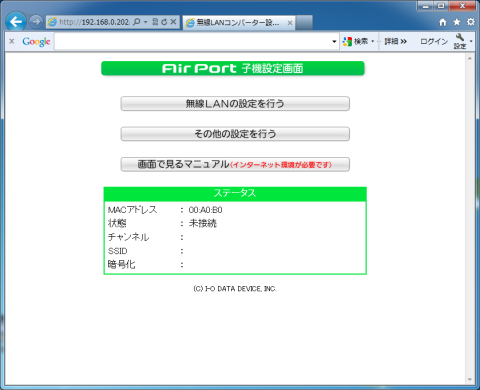480x390 pixels.
Task: Click the browser back arrow button
Action: [16, 22]
